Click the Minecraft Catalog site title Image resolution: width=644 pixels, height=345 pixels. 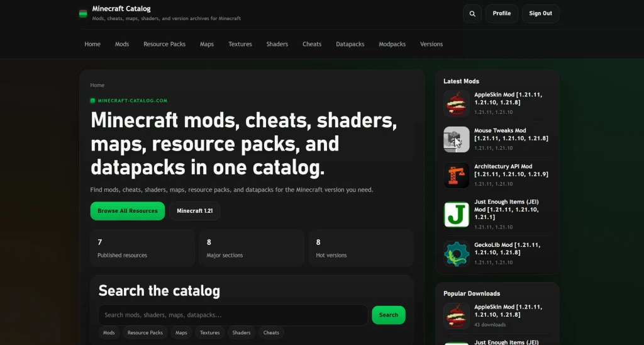pos(121,9)
